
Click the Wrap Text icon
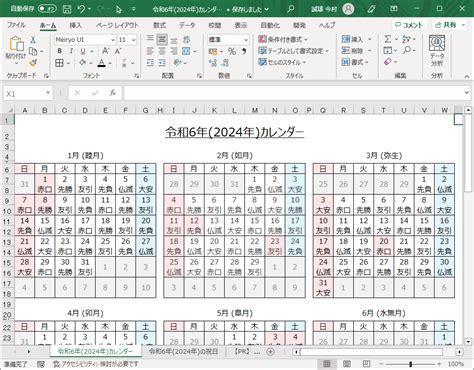(x=186, y=40)
